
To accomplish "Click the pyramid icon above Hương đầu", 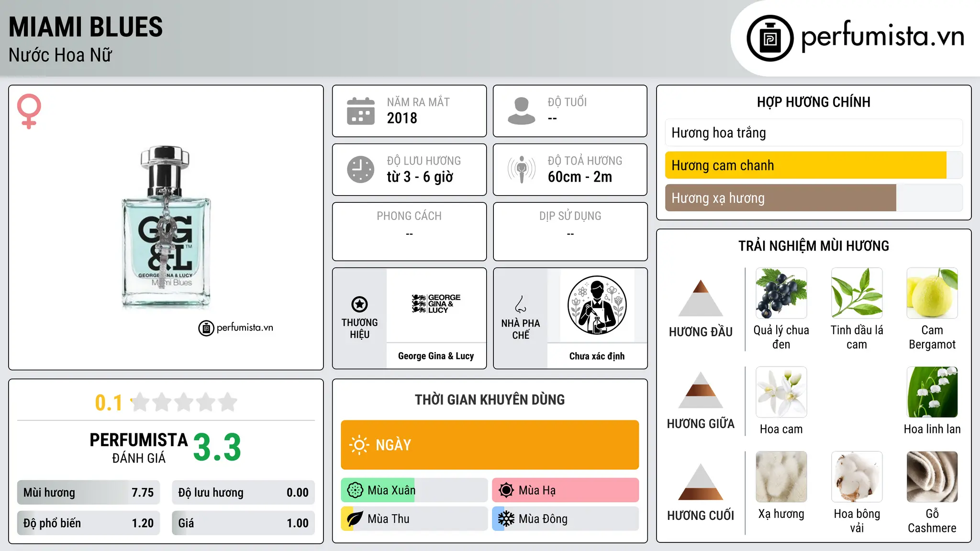I will [701, 298].
